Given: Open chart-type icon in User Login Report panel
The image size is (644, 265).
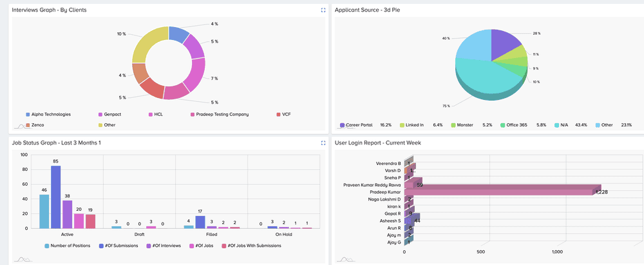Looking at the screenshot, I should click(346, 259).
